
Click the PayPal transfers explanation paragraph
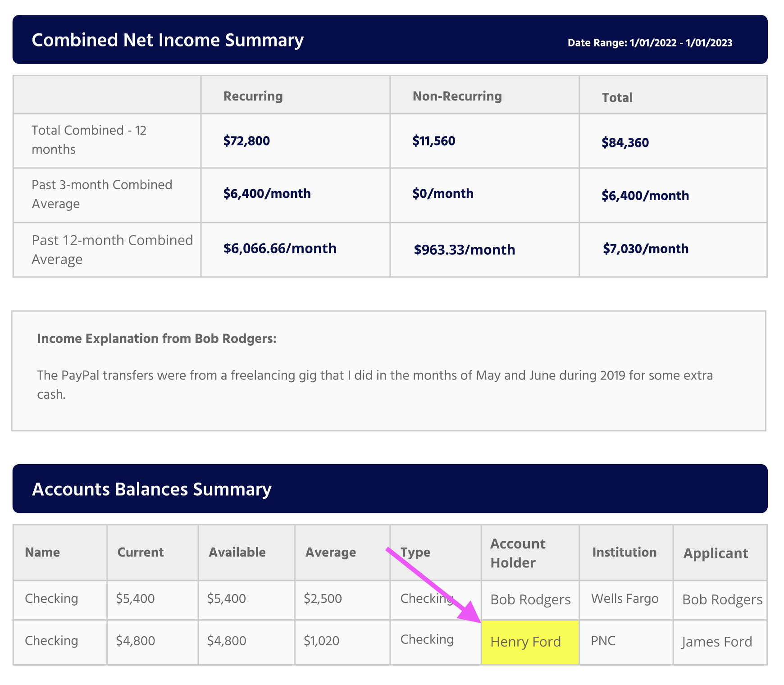(375, 385)
